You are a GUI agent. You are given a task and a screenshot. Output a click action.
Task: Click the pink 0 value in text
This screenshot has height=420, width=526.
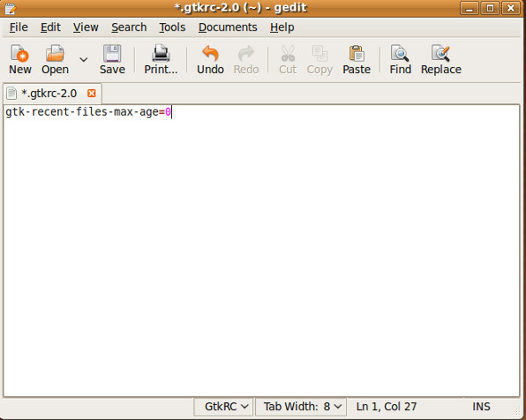pos(168,111)
